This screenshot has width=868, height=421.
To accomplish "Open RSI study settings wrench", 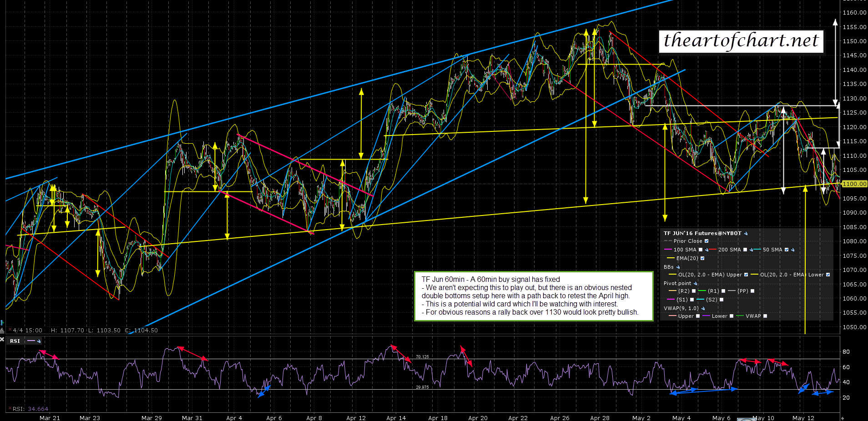I will (39, 341).
